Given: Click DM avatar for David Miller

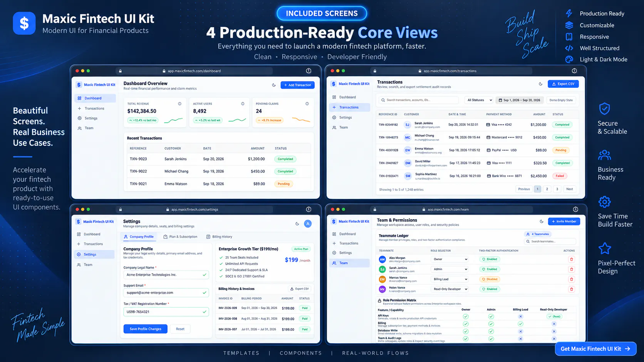Looking at the screenshot, I should [x=408, y=163].
